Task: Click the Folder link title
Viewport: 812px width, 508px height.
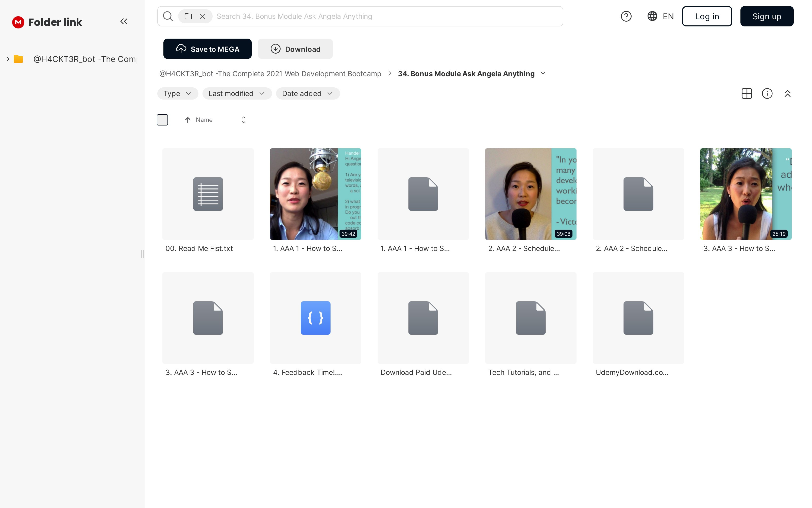Action: click(x=55, y=22)
